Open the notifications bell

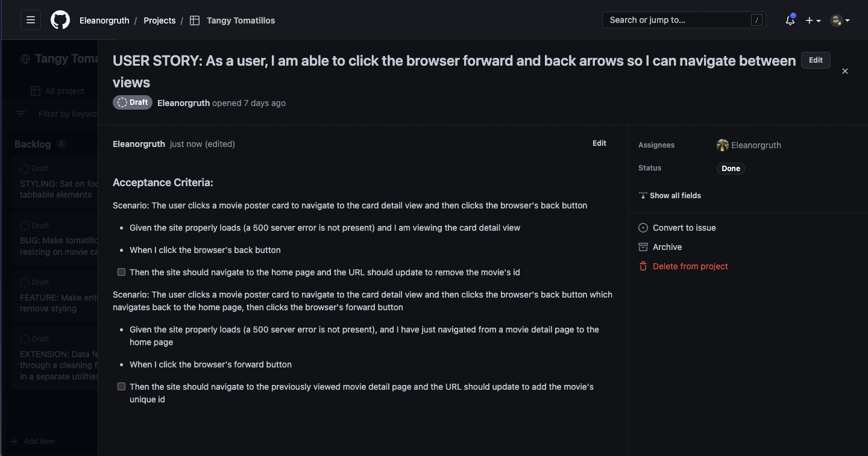[790, 20]
